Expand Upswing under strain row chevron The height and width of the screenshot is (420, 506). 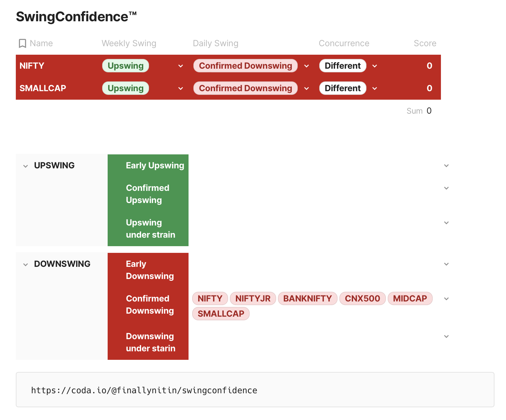coord(446,223)
